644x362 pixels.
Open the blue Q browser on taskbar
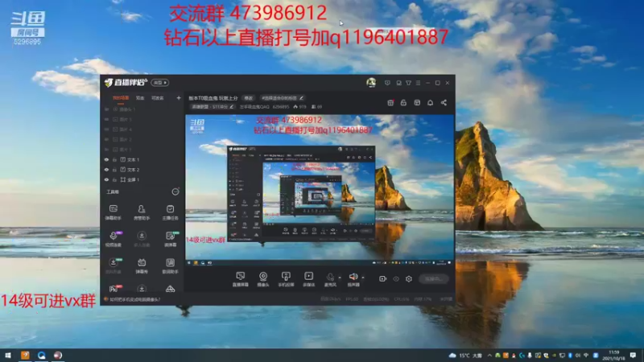click(42, 356)
